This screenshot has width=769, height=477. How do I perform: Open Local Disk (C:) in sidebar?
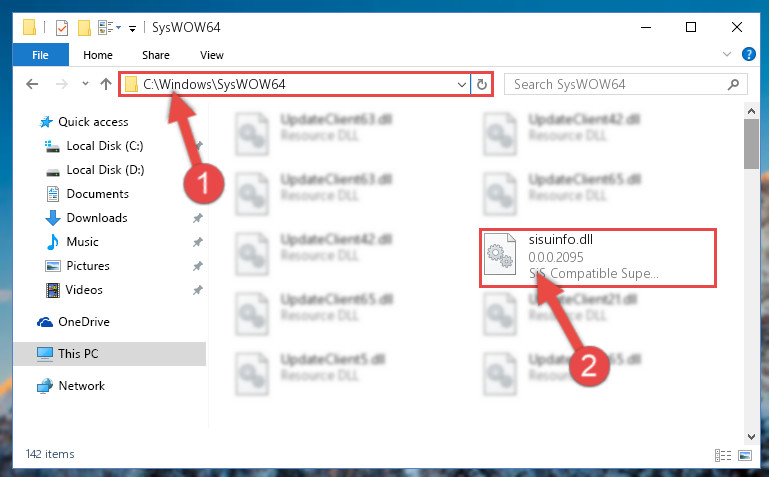tap(104, 146)
